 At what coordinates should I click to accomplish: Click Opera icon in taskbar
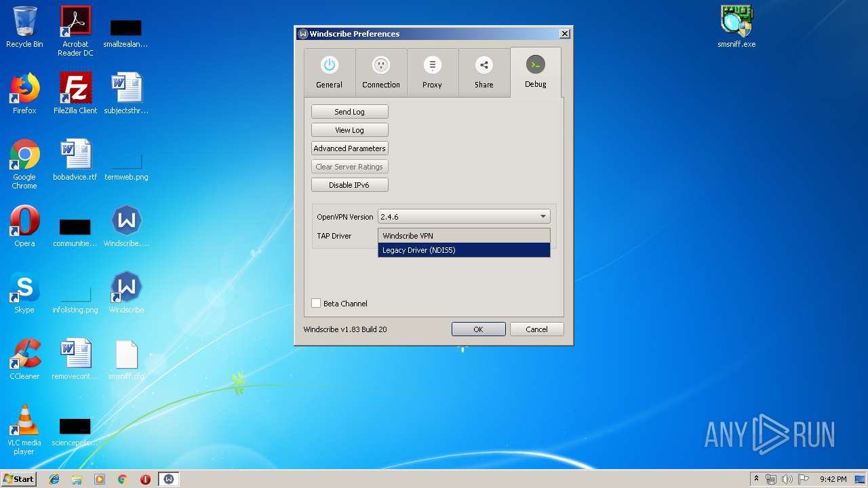pos(145,479)
